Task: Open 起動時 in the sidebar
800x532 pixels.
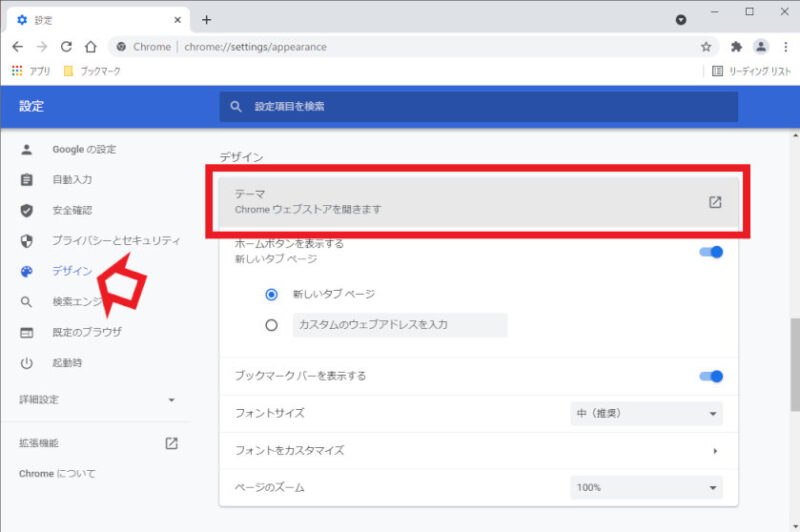Action: 67,363
